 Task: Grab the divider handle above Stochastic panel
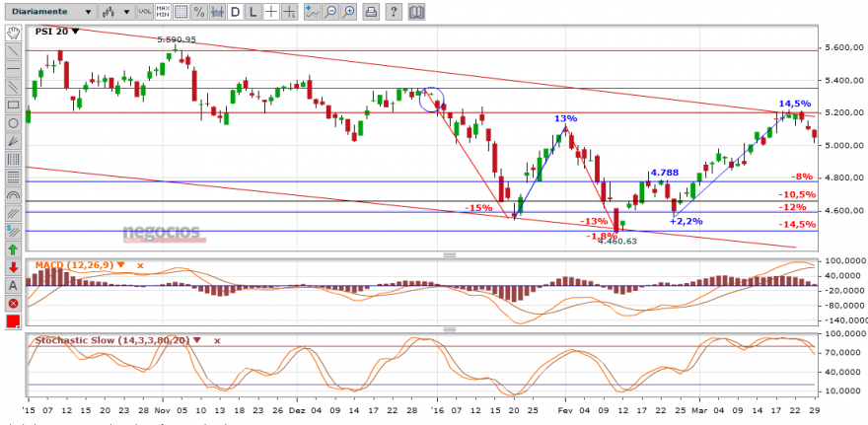450,329
